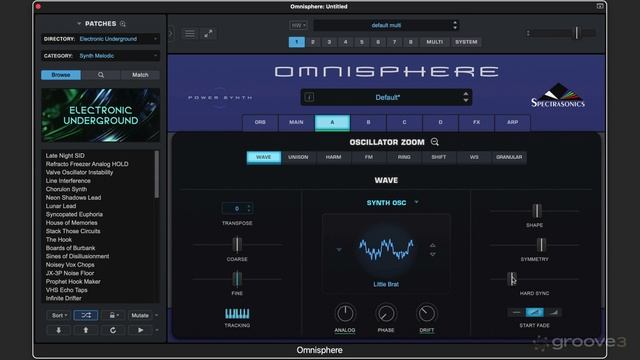Click the Shape slider
Screen dimensions: 640x360
[x=535, y=211]
